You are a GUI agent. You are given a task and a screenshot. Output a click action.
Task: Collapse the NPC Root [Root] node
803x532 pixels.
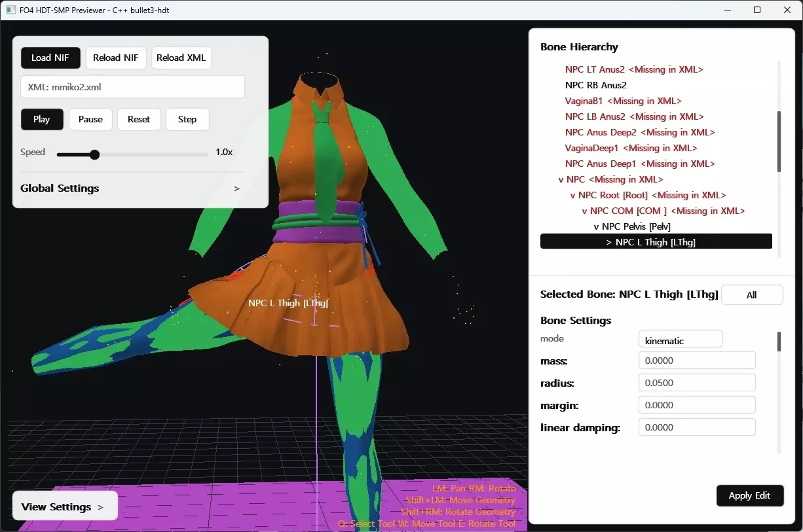coord(573,195)
